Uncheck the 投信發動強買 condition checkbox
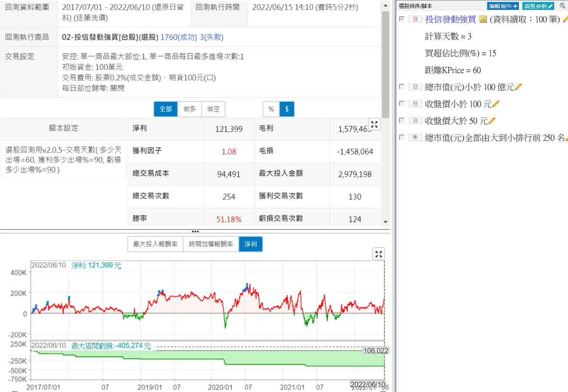The width and height of the screenshot is (568, 392). tap(402, 19)
